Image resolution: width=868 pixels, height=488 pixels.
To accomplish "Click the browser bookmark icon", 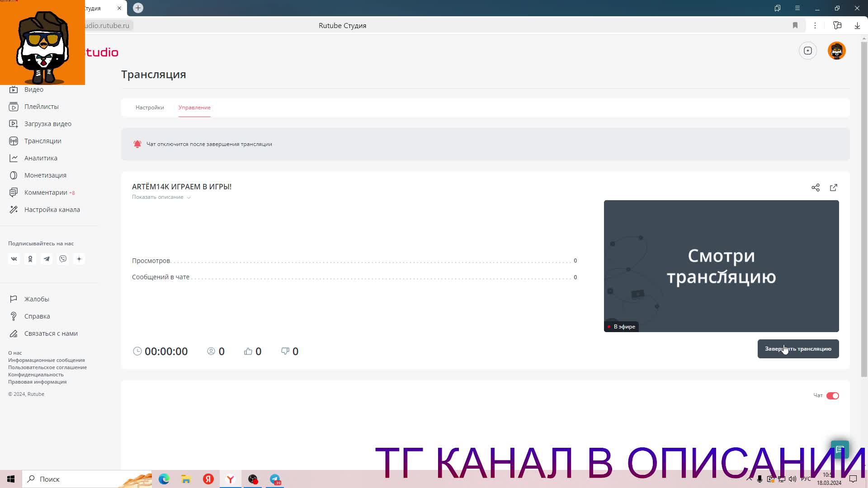I will coord(795,26).
